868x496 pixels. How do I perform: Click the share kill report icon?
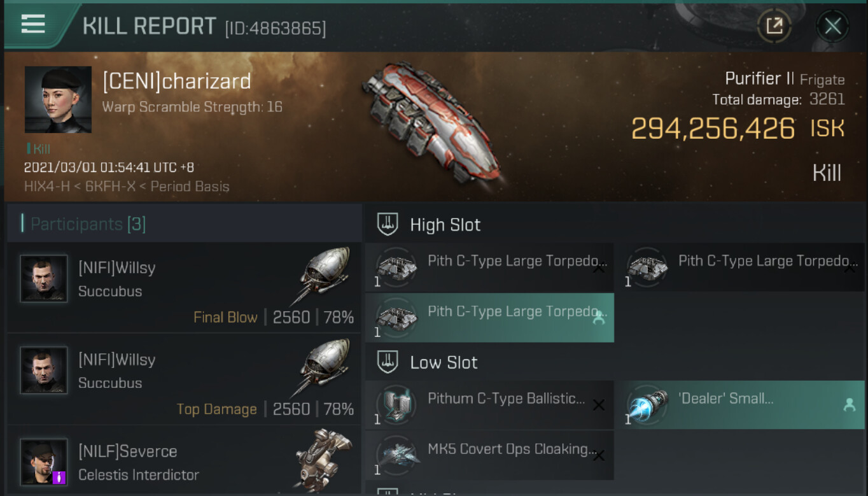(x=774, y=26)
